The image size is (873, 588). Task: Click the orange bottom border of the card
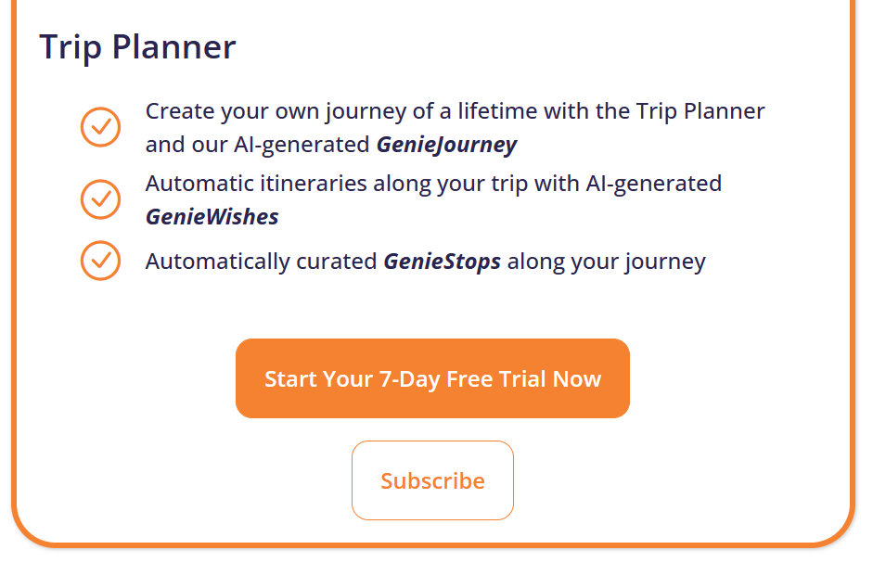point(432,543)
